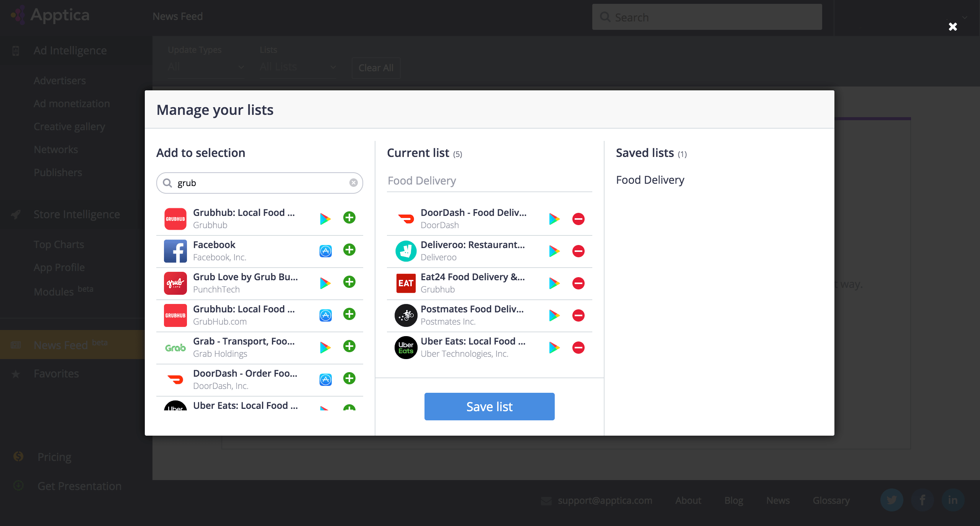980x526 pixels.
Task: Click Google Play icon for Grab Holdings
Action: 325,348
